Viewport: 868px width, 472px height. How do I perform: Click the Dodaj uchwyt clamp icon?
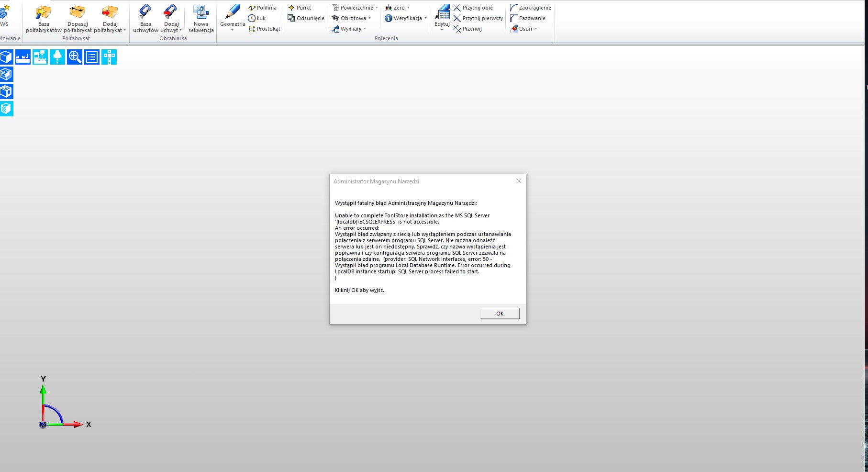tap(171, 12)
